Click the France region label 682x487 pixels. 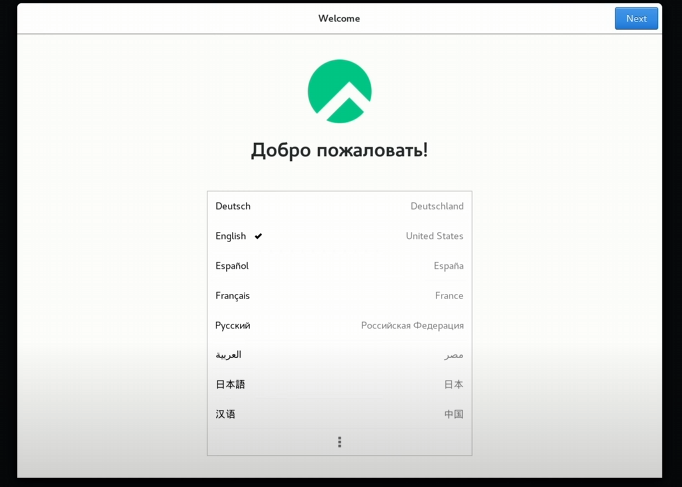(449, 296)
